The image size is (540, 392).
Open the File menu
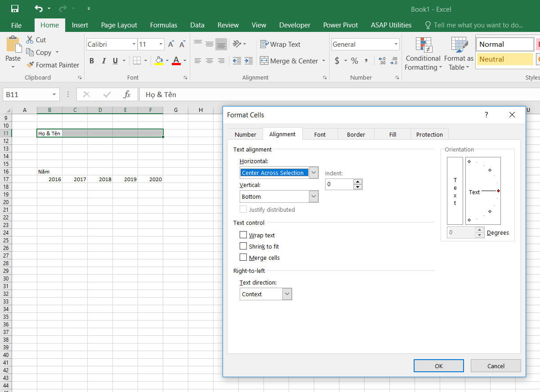tap(16, 25)
